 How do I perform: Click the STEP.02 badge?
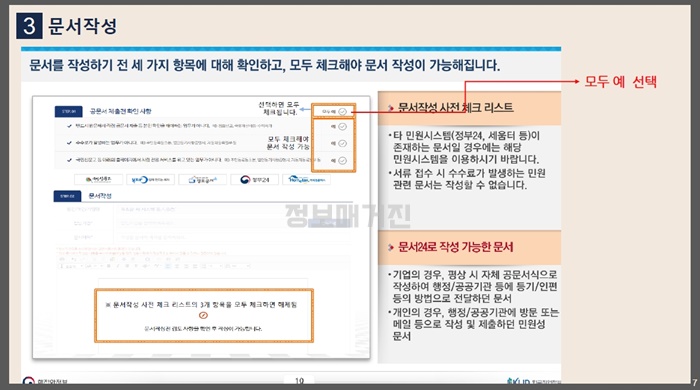tap(67, 196)
